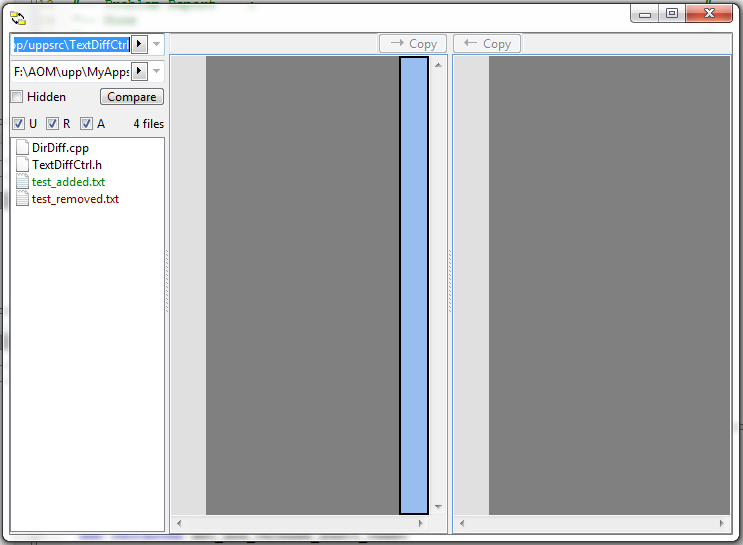This screenshot has width=743, height=545.
Task: Click the blue overview bar in left diff pane
Action: [x=414, y=285]
